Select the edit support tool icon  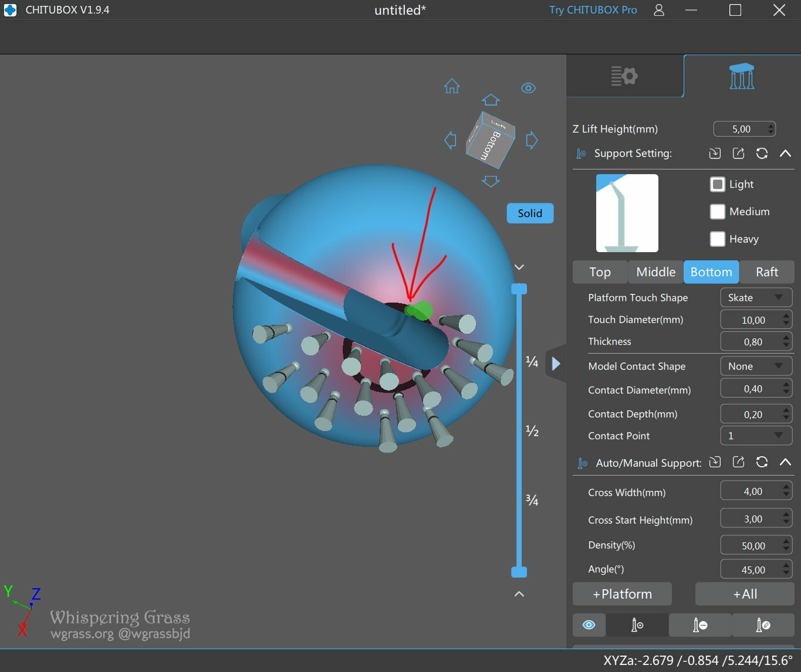pos(763,625)
